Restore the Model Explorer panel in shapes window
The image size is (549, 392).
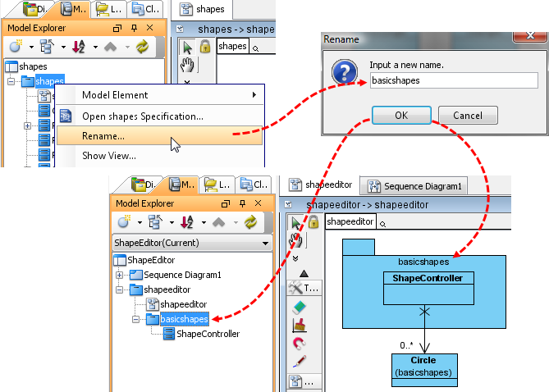tap(117, 28)
